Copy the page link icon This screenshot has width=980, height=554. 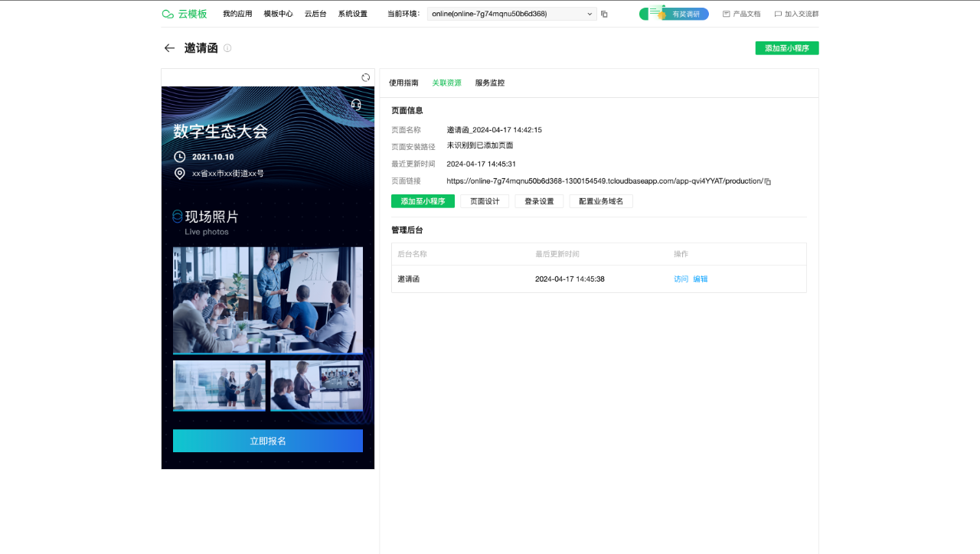[768, 181]
